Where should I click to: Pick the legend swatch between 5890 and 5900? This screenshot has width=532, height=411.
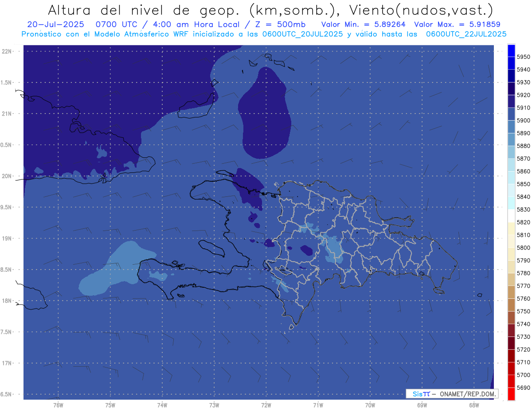click(511, 127)
